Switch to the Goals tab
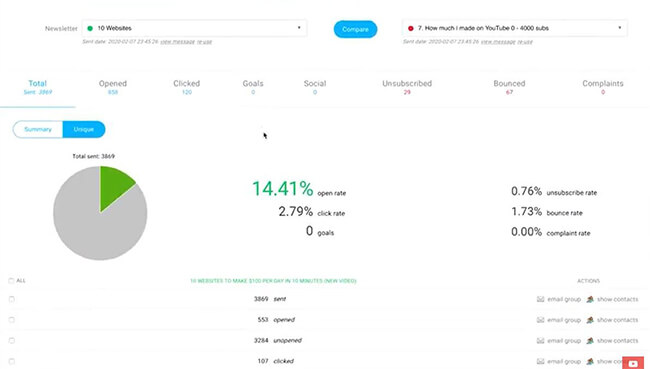 tap(253, 87)
